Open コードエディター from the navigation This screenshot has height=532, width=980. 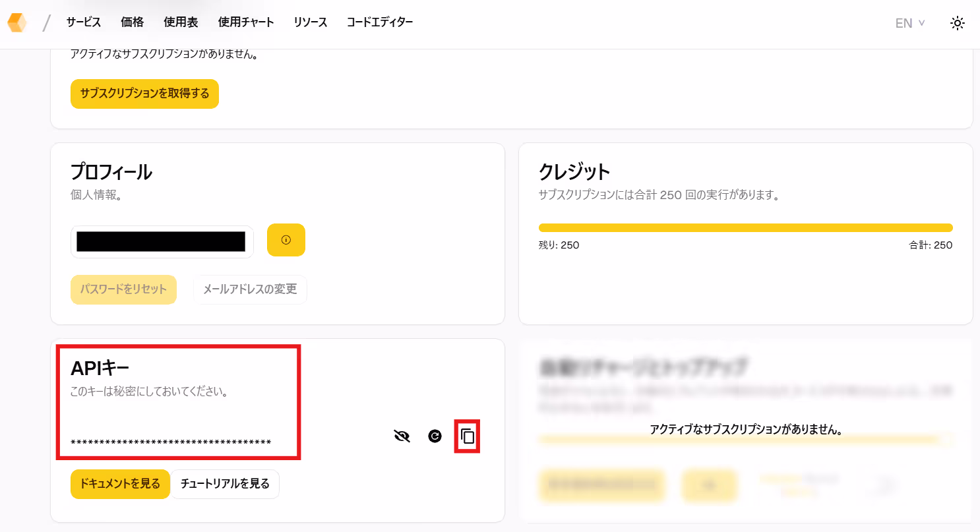[380, 22]
